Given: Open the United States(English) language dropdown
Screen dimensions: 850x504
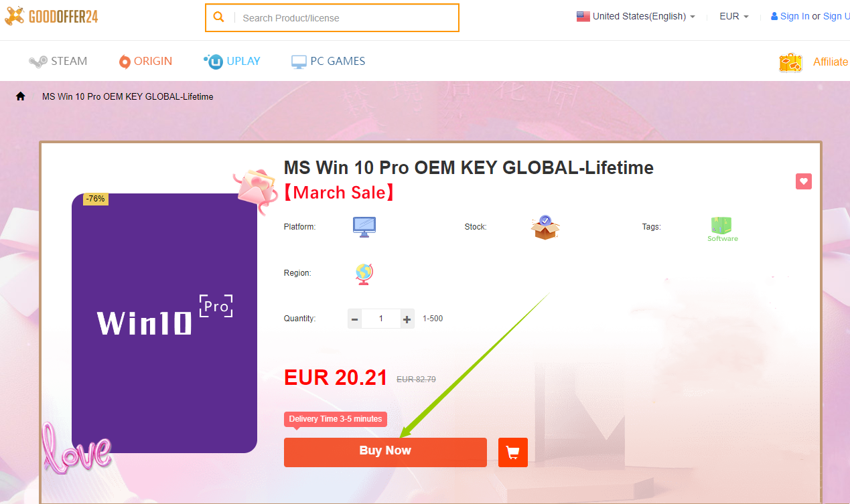Looking at the screenshot, I should pos(636,16).
